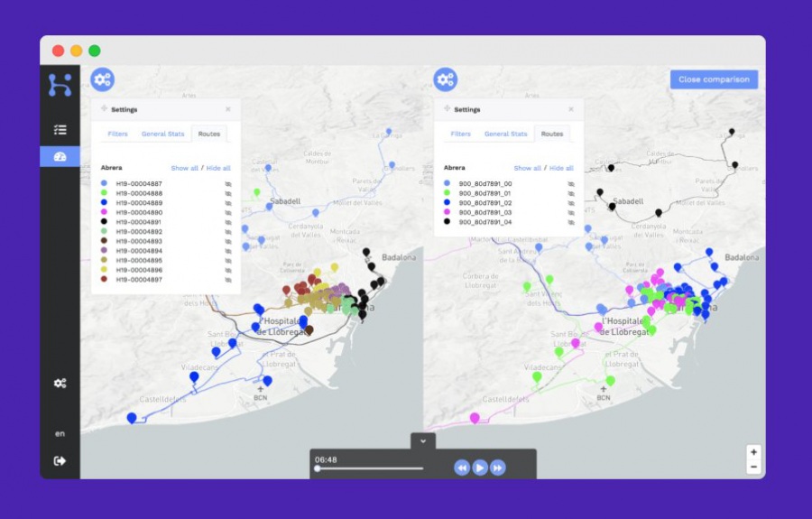
Task: Hide route H19-00004890
Action: click(228, 212)
